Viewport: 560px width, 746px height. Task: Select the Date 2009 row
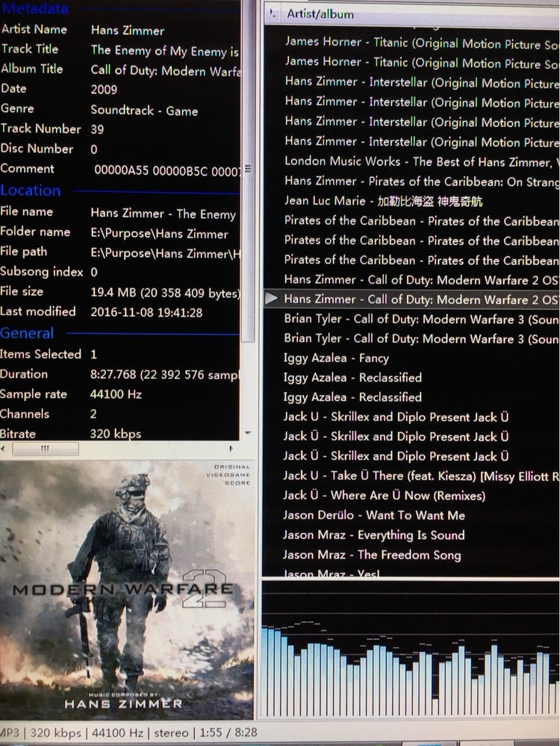pos(120,89)
